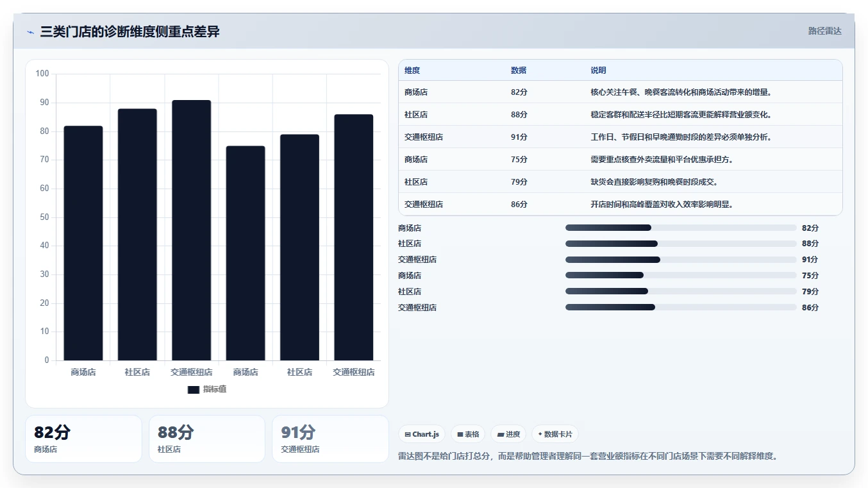Click the 进度 tag chip
The width and height of the screenshot is (868, 488).
[508, 434]
